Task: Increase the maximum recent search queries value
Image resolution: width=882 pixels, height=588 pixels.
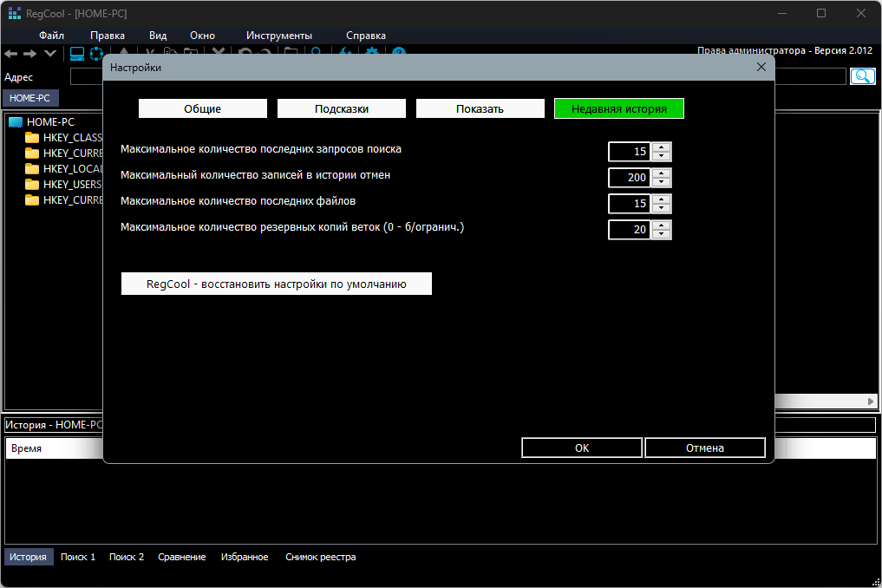Action: pos(662,147)
